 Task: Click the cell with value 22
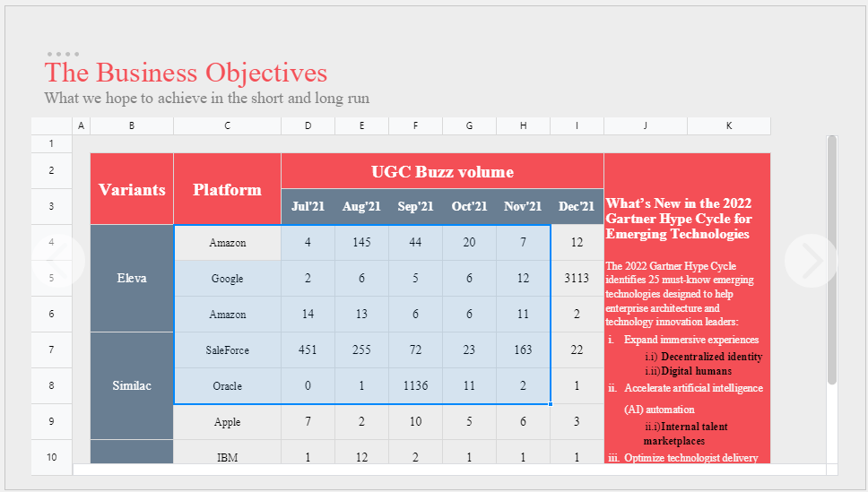tap(577, 350)
